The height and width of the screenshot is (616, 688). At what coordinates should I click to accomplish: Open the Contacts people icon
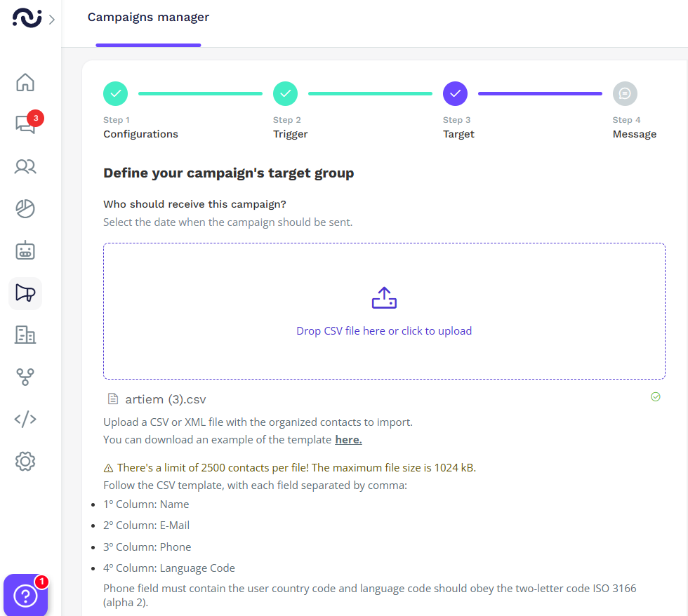click(x=25, y=166)
